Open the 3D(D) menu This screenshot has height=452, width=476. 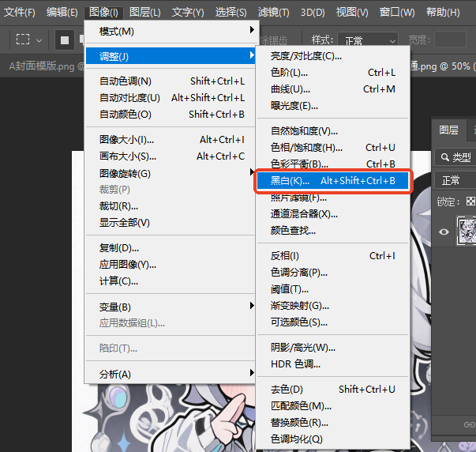click(313, 12)
